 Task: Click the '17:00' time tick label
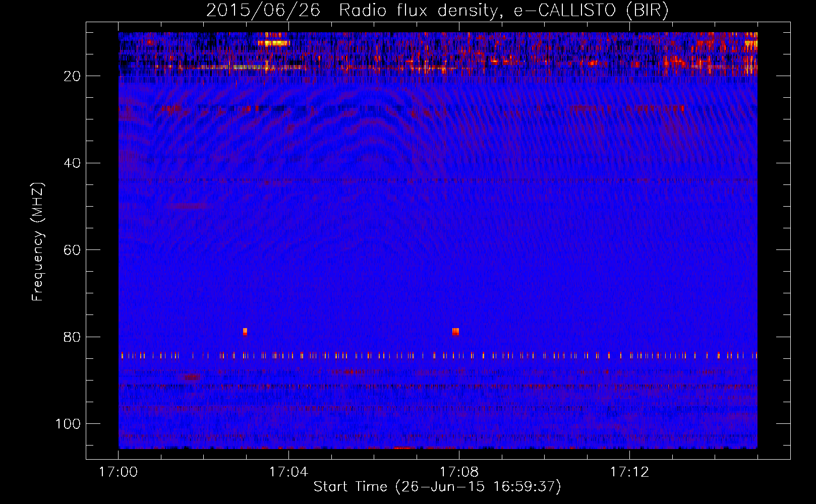(x=118, y=472)
